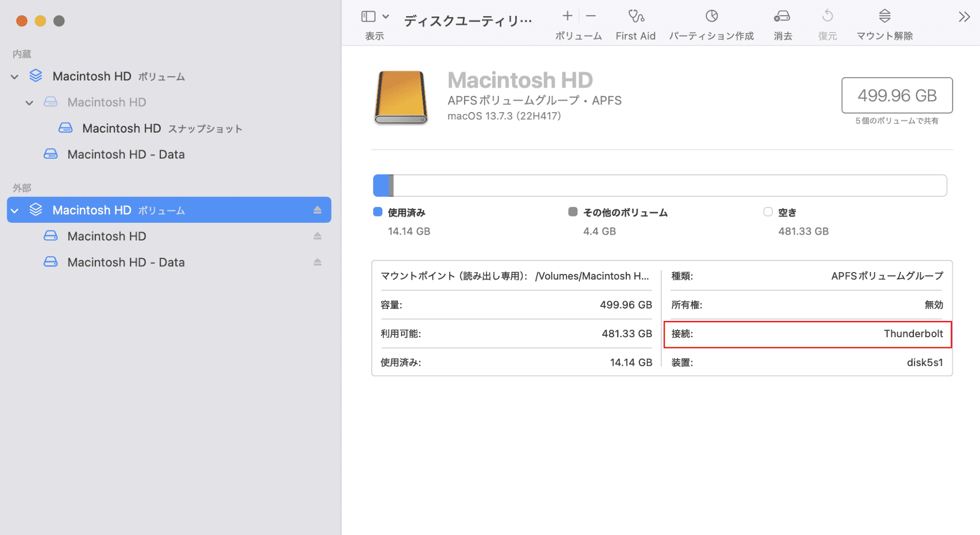Click the blue 使用済み legend swatch

click(378, 212)
